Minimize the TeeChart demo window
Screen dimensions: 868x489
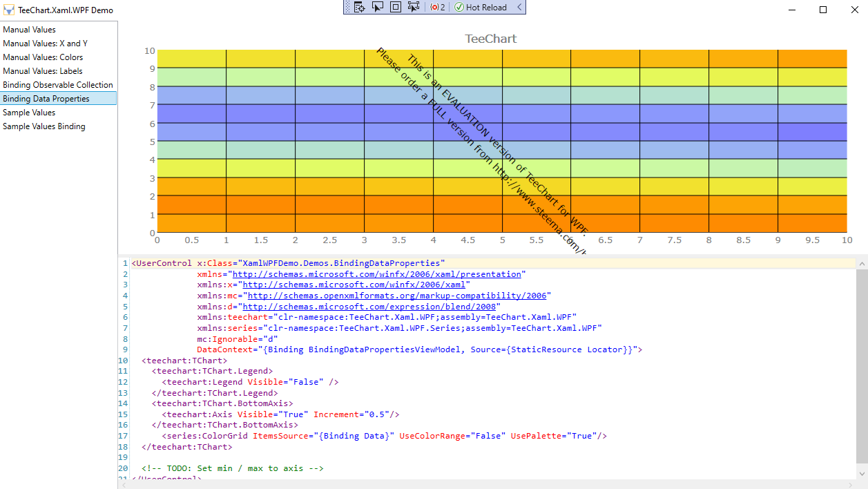[x=791, y=10]
